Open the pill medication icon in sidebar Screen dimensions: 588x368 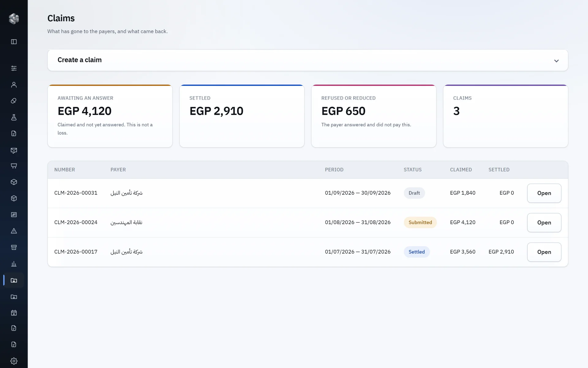14,101
